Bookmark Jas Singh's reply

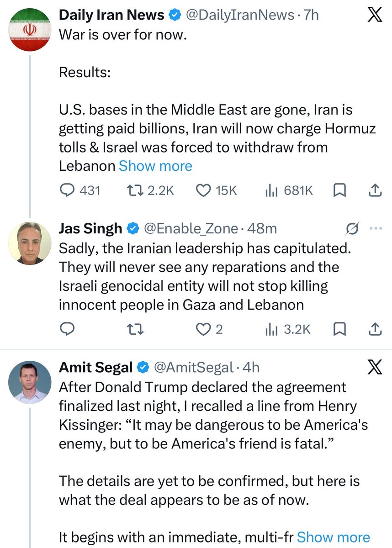click(x=339, y=329)
